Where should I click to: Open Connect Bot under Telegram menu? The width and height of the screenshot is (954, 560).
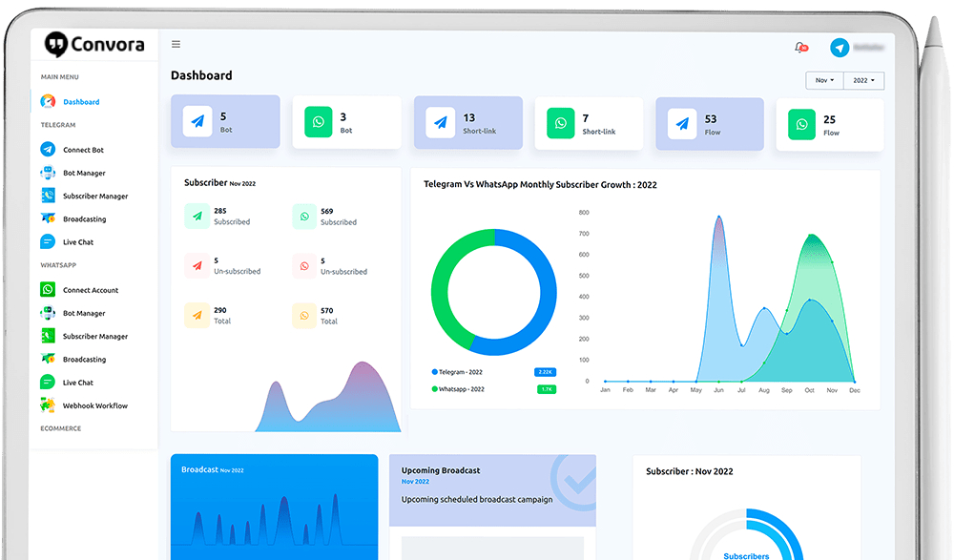click(x=83, y=150)
